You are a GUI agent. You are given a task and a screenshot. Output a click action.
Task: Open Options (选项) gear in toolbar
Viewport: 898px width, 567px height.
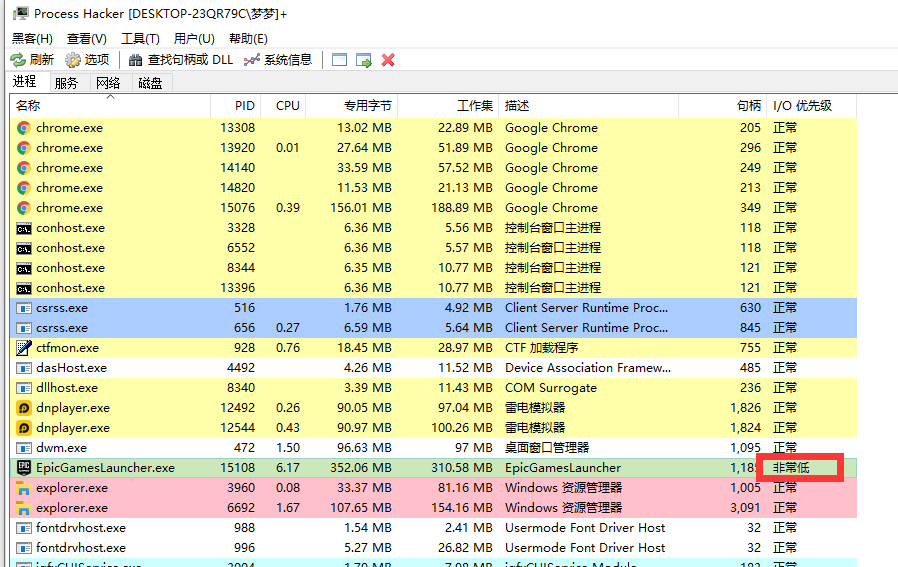coord(87,60)
